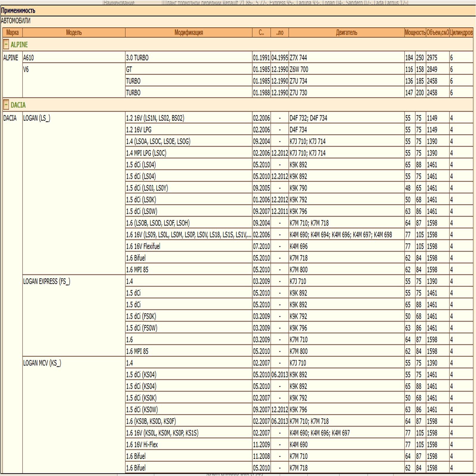Click the Модификация column header

tap(189, 32)
